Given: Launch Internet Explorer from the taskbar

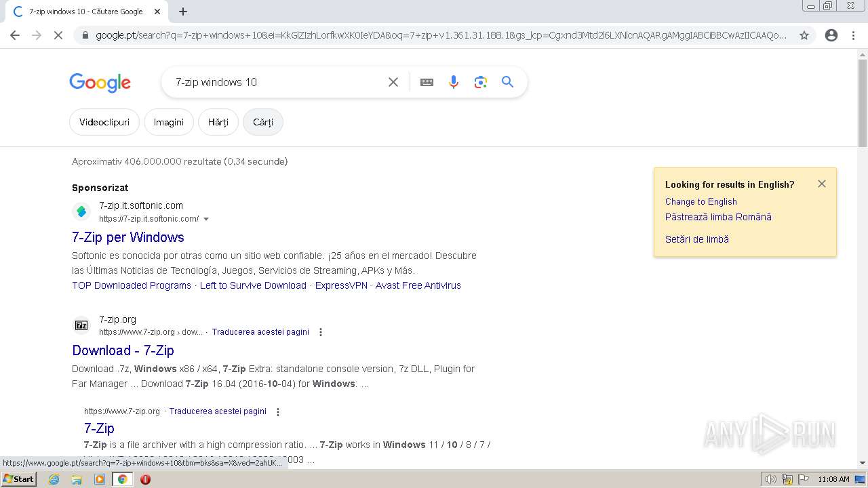Looking at the screenshot, I should tap(54, 479).
